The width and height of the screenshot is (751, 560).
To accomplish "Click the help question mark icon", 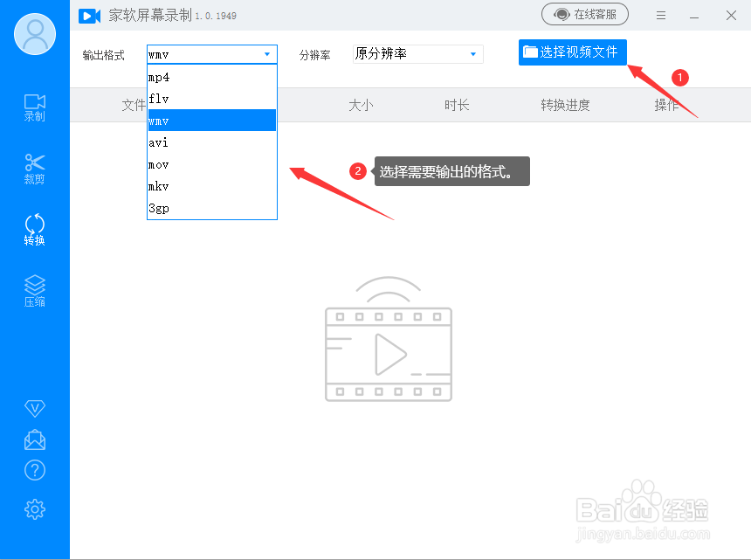I will tap(34, 470).
